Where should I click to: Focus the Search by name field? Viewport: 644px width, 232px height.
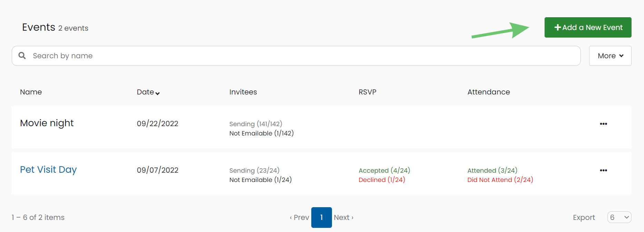(296, 56)
